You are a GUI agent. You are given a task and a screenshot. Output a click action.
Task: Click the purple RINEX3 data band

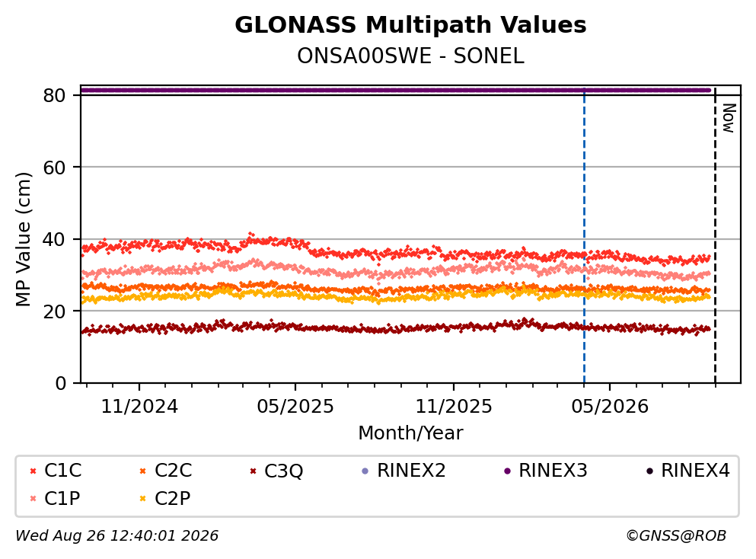[x=395, y=90]
